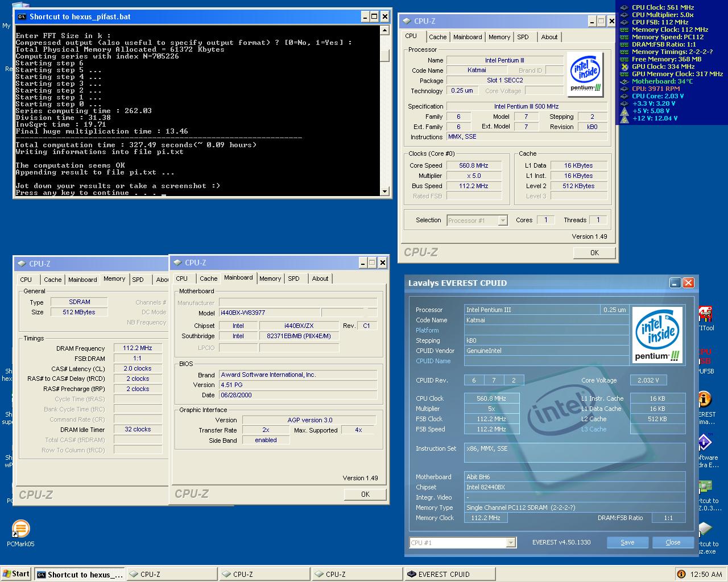Click the CPU-Z Mainboard window title icon

[178, 263]
